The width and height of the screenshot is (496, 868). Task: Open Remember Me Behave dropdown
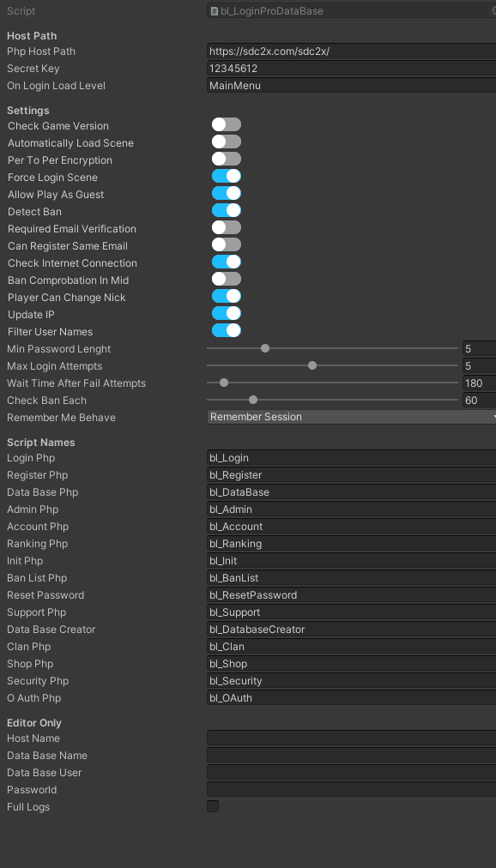(352, 417)
